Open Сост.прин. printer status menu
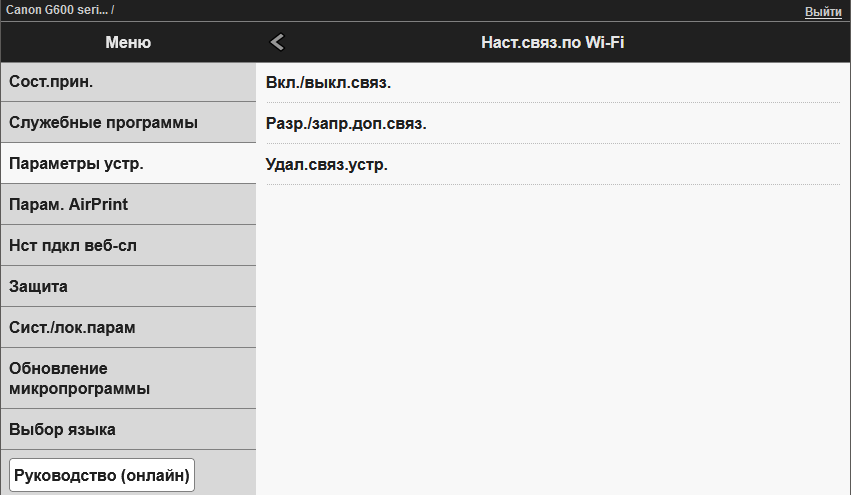Image resolution: width=851 pixels, height=495 pixels. (128, 82)
